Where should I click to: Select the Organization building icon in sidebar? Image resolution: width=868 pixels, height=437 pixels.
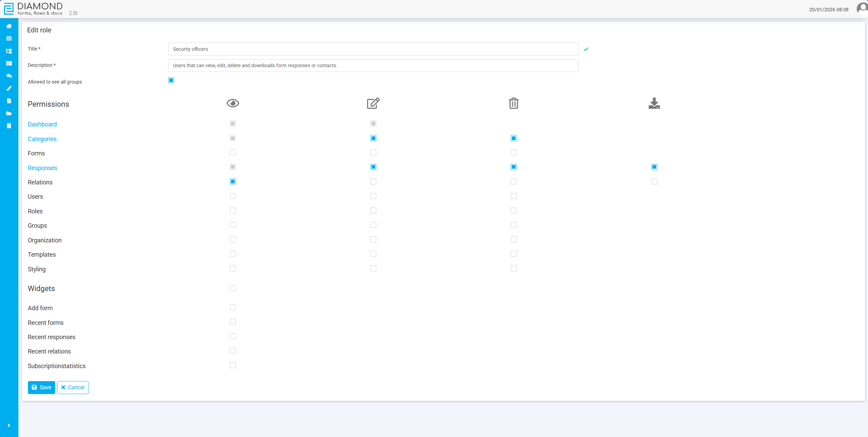click(9, 125)
